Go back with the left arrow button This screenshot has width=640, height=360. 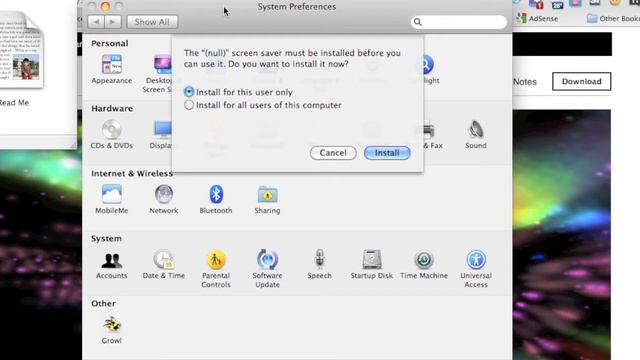(96, 22)
